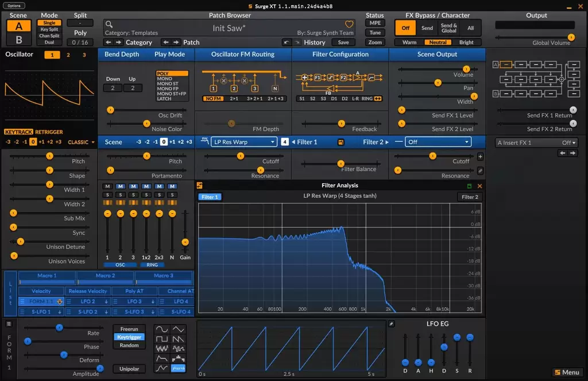The height and width of the screenshot is (381, 588).
Task: Close the Filter Analysis panel
Action: click(x=479, y=186)
